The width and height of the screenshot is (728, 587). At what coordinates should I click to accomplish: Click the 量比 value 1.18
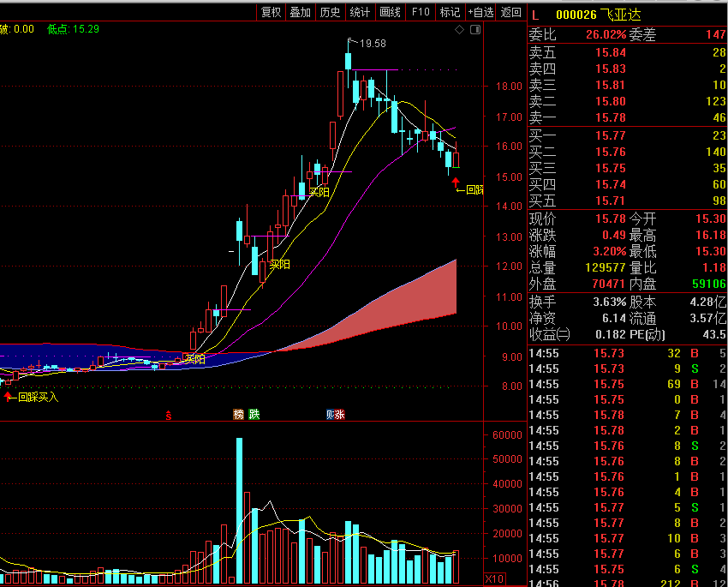point(714,267)
